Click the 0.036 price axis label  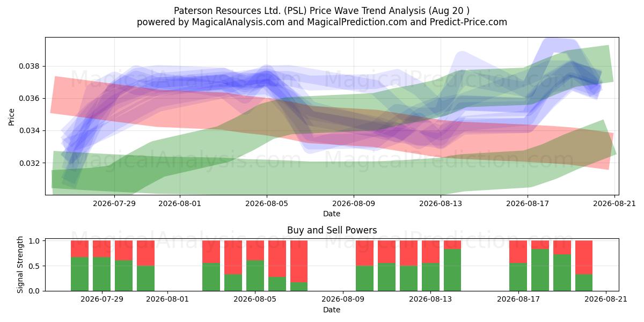(x=30, y=99)
